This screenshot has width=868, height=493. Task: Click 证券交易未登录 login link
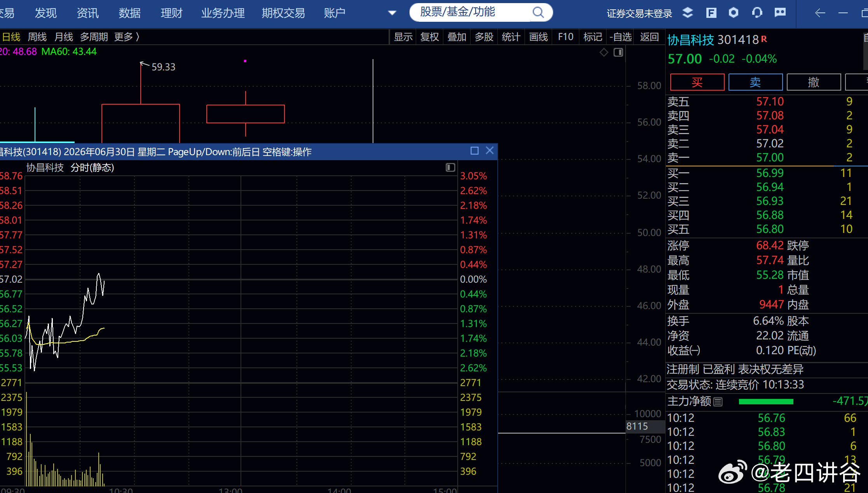pos(640,14)
